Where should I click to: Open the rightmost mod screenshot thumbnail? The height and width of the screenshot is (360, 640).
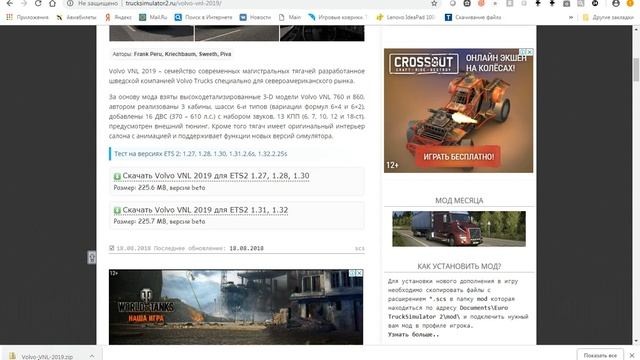[322, 33]
